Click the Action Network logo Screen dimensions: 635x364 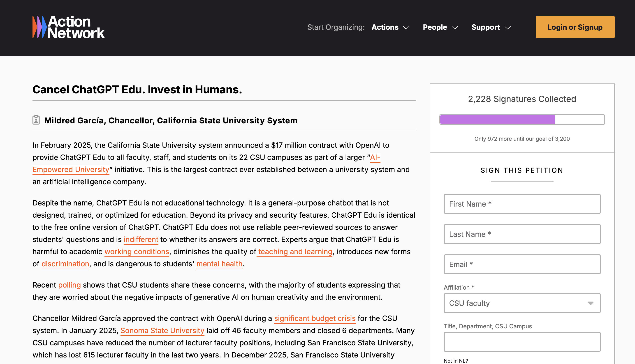pyautogui.click(x=69, y=27)
